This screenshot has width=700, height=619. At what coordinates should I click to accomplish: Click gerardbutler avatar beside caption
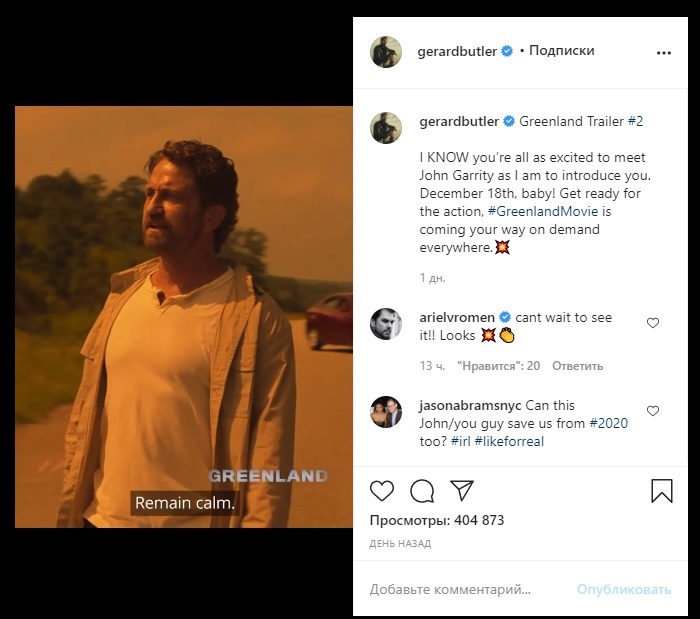tap(386, 126)
